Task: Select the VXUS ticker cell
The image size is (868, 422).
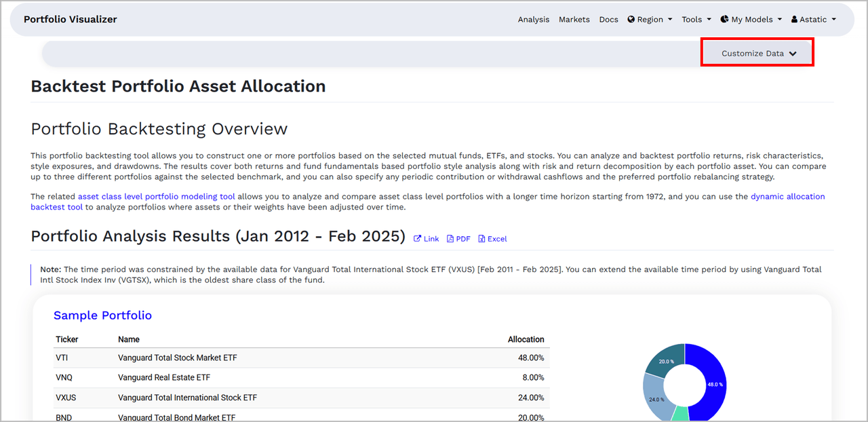Action: point(66,398)
